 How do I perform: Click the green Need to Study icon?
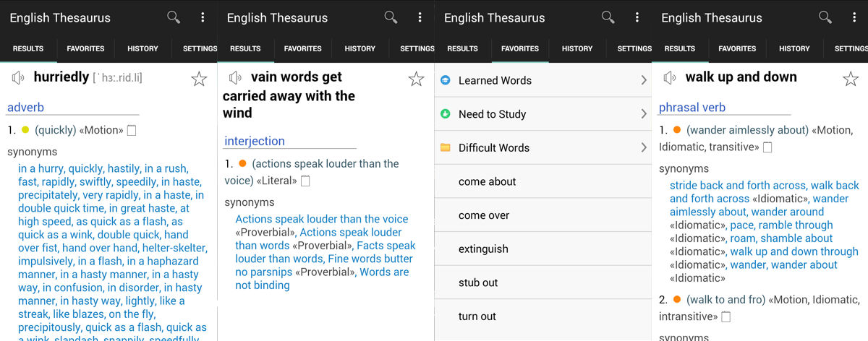[x=446, y=114]
